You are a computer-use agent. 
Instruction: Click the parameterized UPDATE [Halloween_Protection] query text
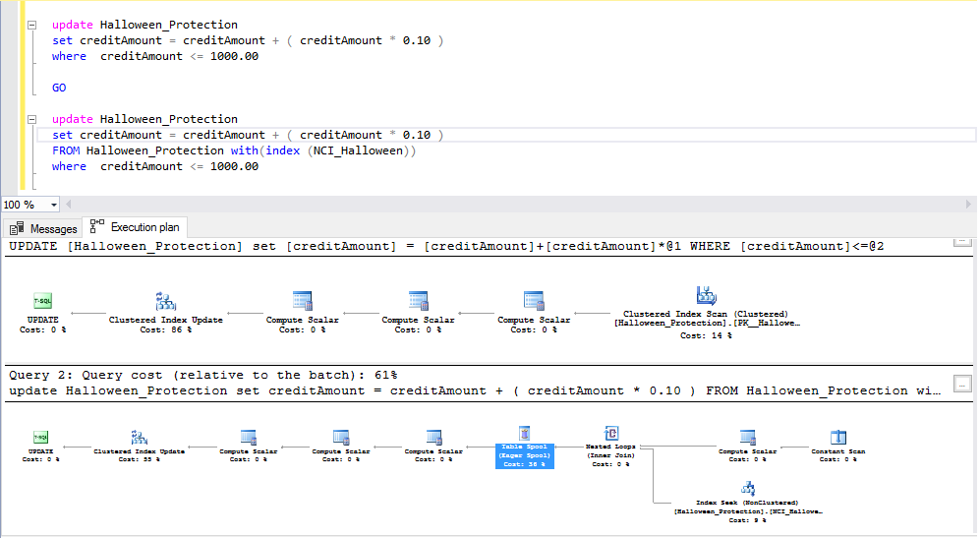point(446,246)
